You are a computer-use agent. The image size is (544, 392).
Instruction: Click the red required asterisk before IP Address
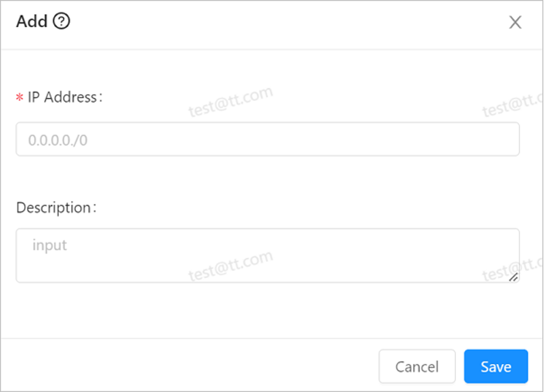tap(20, 98)
